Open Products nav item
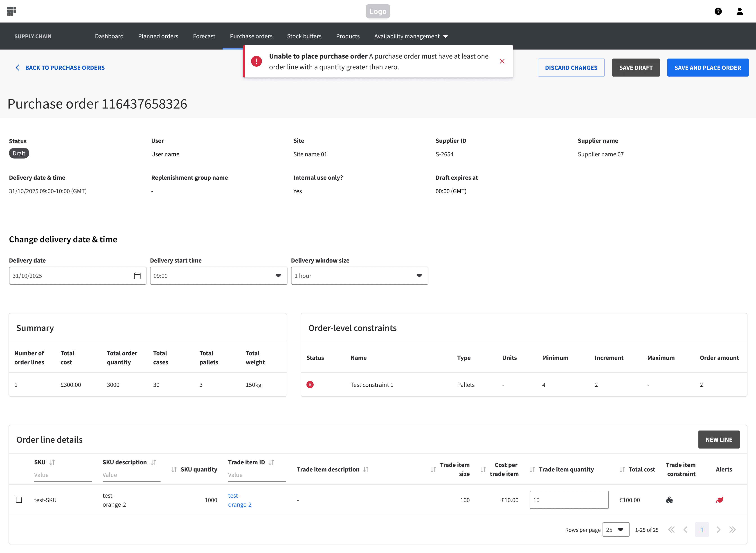756x553 pixels. [x=348, y=36]
